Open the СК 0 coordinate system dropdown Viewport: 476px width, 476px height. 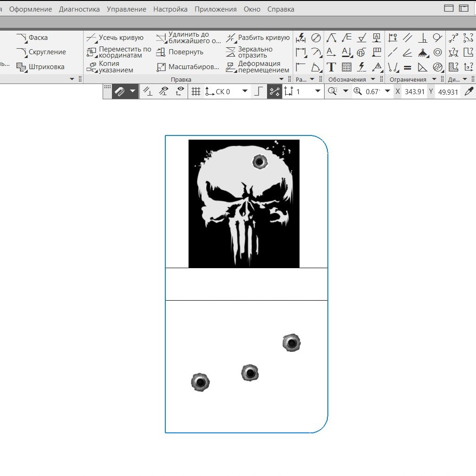pyautogui.click(x=245, y=92)
